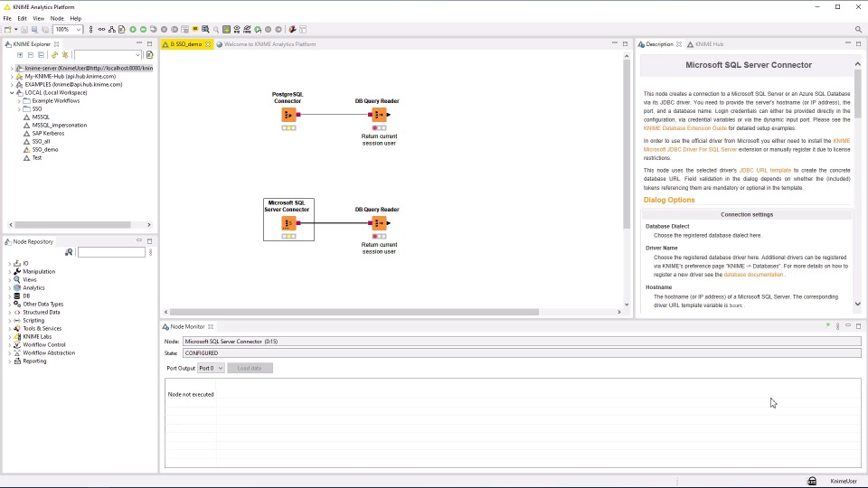Image resolution: width=868 pixels, height=488 pixels.
Task: Open the zoom level 100% dropdown
Action: tap(78, 29)
